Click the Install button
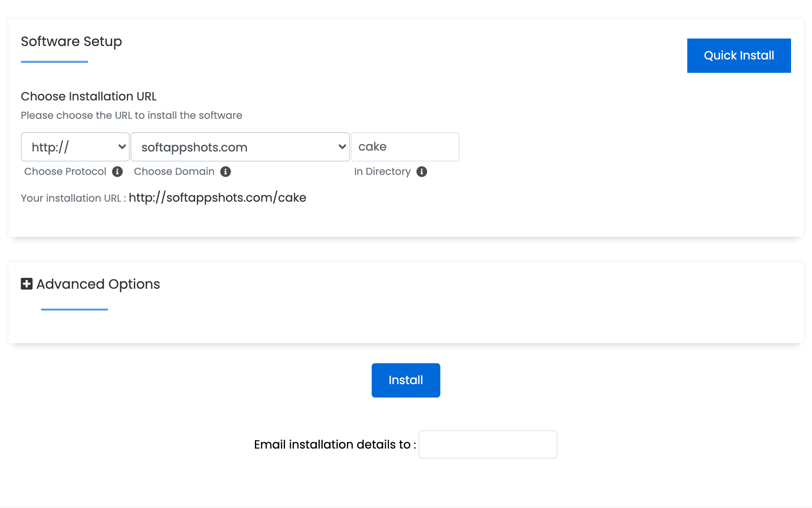The image size is (812, 508). click(405, 380)
